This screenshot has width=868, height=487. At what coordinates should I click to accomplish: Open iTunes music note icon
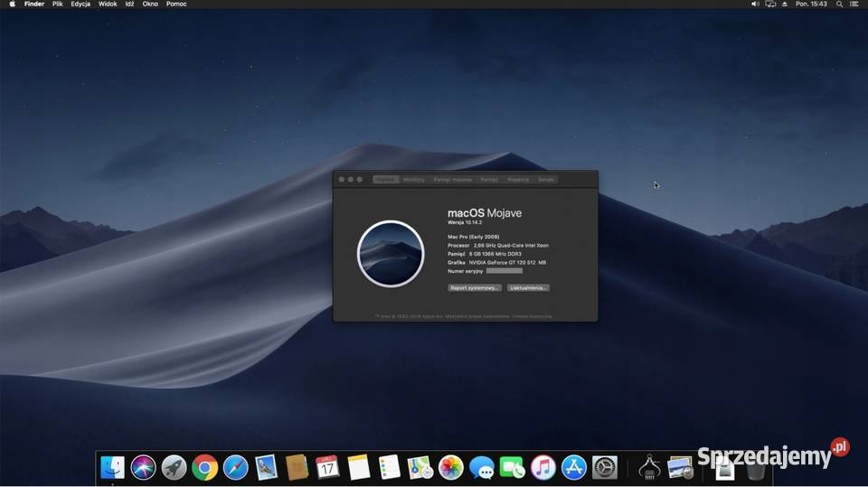[543, 468]
